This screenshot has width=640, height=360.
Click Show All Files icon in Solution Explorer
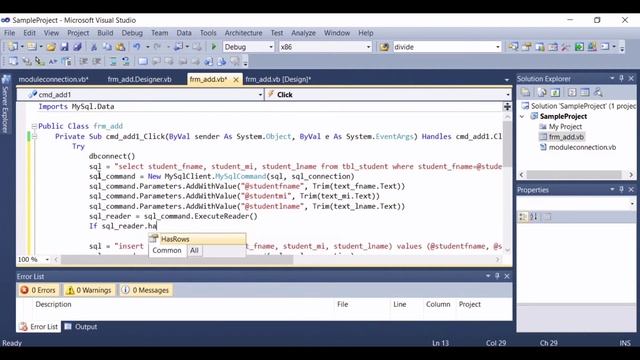click(x=542, y=93)
